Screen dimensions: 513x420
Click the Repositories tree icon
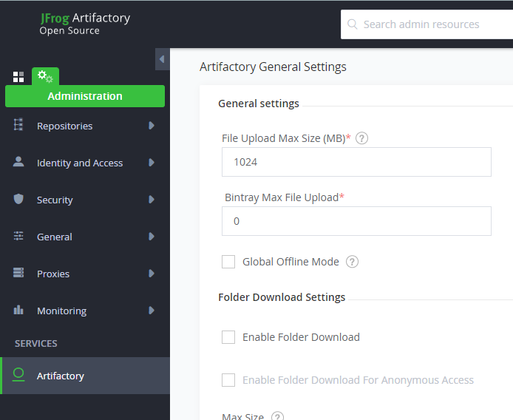(x=18, y=125)
